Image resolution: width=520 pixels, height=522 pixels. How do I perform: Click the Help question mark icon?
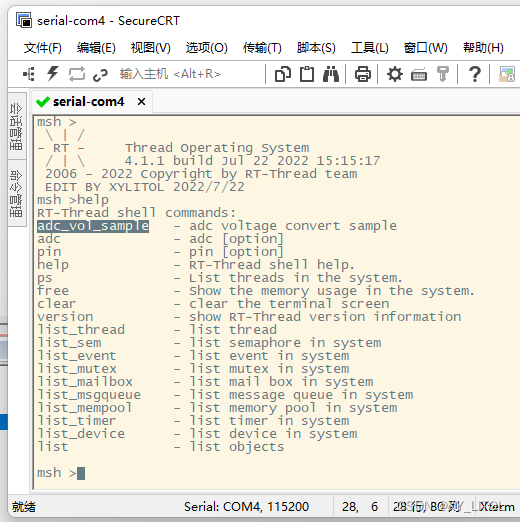tap(475, 74)
